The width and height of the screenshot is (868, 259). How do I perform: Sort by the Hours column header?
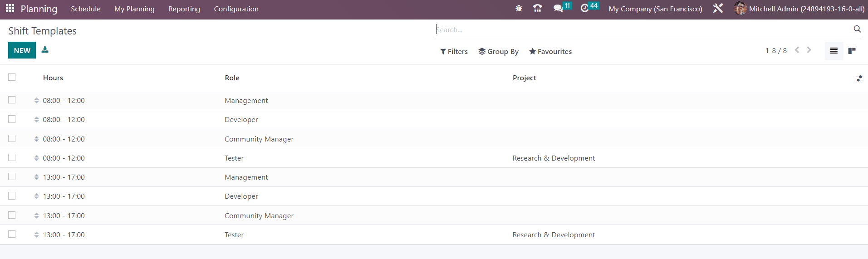click(53, 78)
